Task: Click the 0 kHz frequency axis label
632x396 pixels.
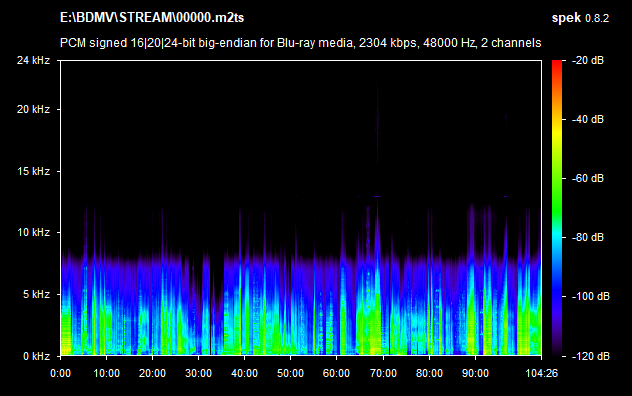Action: coord(36,356)
